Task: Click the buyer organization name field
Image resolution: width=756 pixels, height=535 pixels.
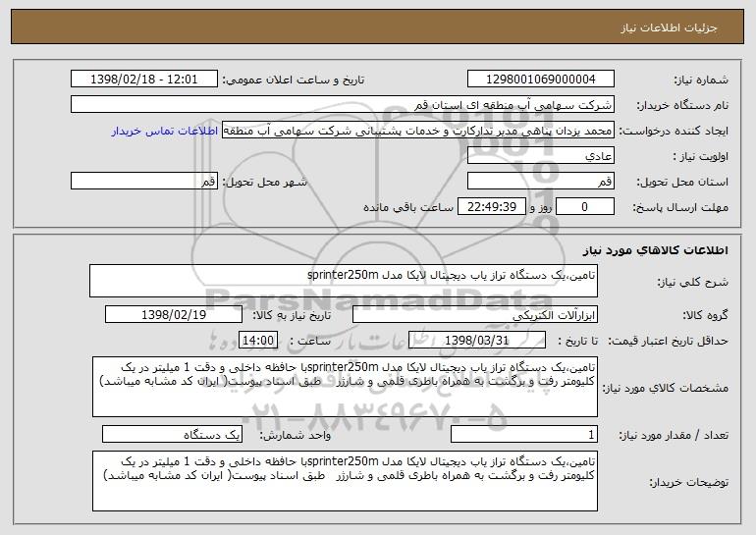Action: pyautogui.click(x=343, y=105)
